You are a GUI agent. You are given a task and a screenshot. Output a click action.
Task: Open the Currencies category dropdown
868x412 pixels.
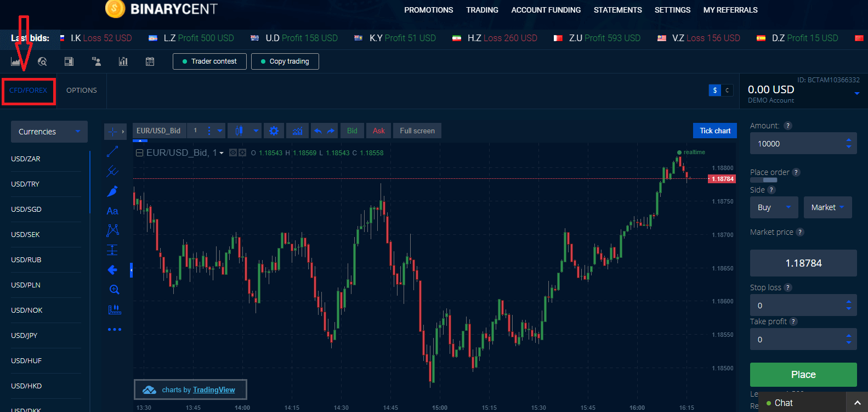(49, 132)
